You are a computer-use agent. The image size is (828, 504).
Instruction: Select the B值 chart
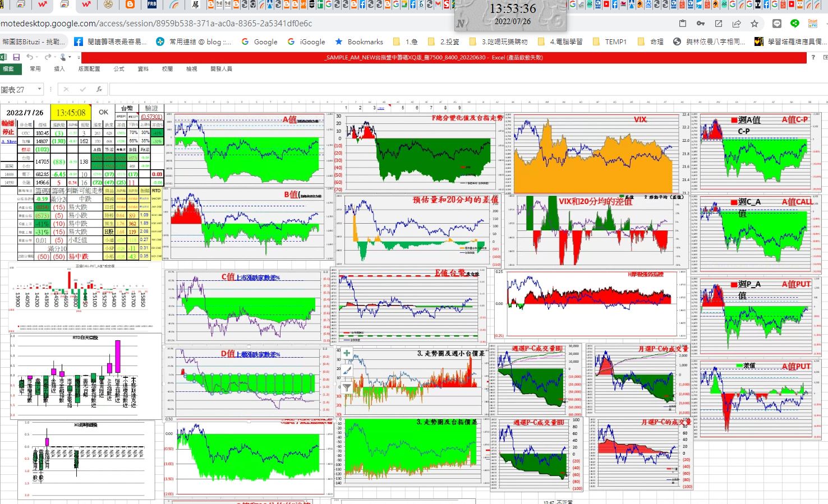click(248, 224)
